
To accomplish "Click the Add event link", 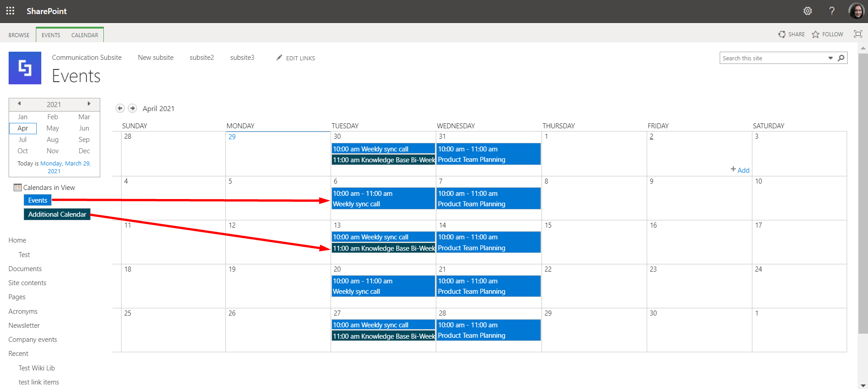I will pos(740,170).
